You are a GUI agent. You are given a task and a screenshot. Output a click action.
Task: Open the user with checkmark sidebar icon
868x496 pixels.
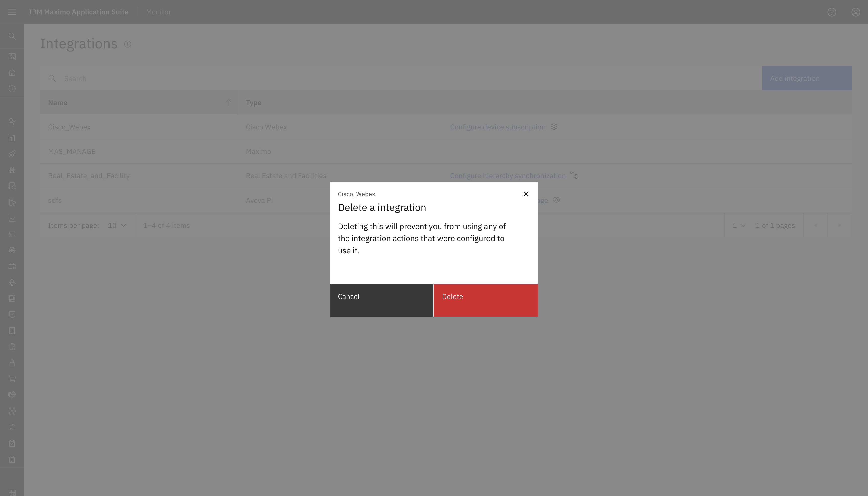12,122
